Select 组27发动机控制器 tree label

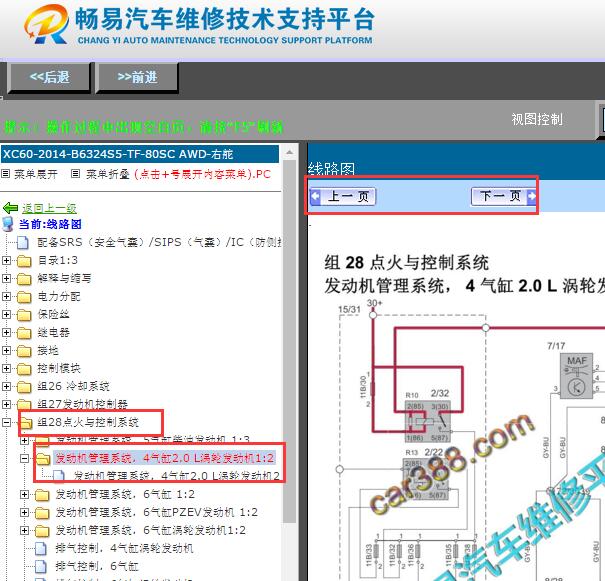pyautogui.click(x=83, y=404)
